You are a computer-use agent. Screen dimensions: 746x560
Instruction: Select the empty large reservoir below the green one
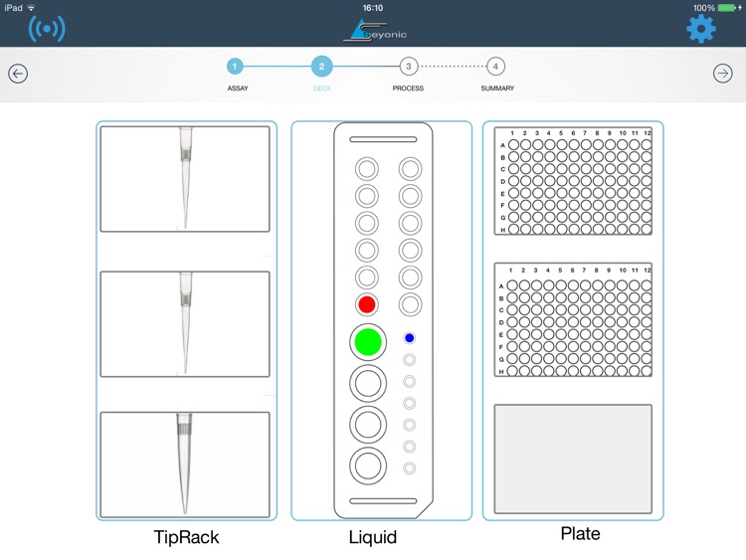pyautogui.click(x=368, y=384)
